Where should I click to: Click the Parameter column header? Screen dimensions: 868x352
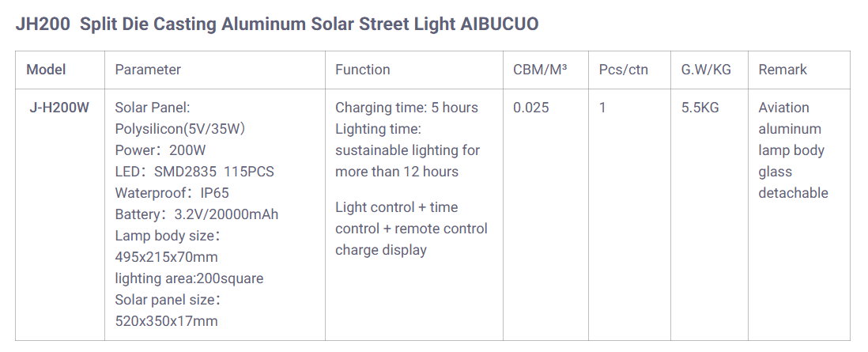point(148,70)
